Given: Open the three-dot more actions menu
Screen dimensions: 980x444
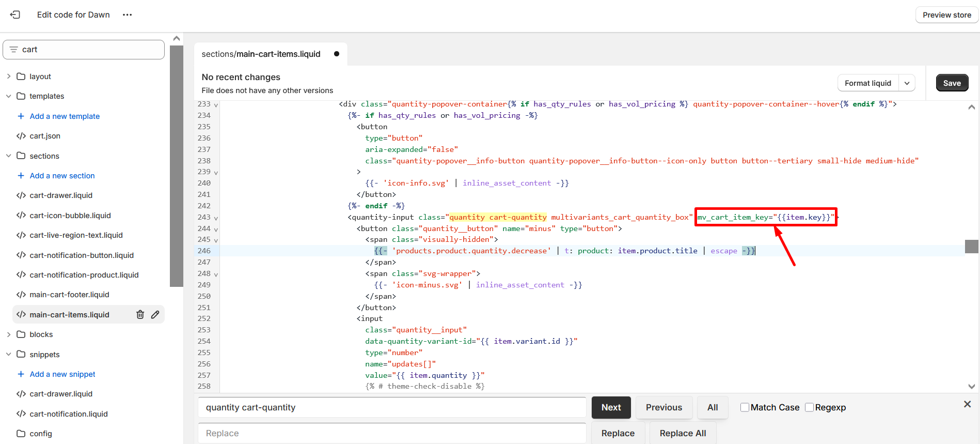Looking at the screenshot, I should (127, 14).
